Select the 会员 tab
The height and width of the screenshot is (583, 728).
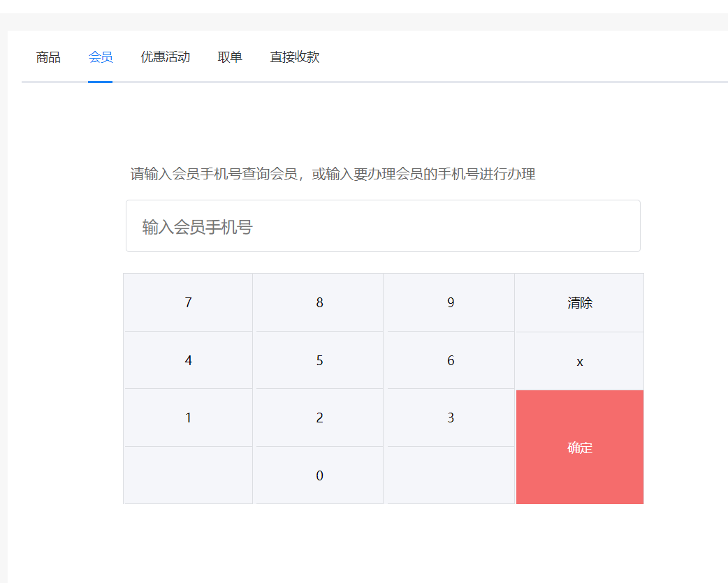101,57
